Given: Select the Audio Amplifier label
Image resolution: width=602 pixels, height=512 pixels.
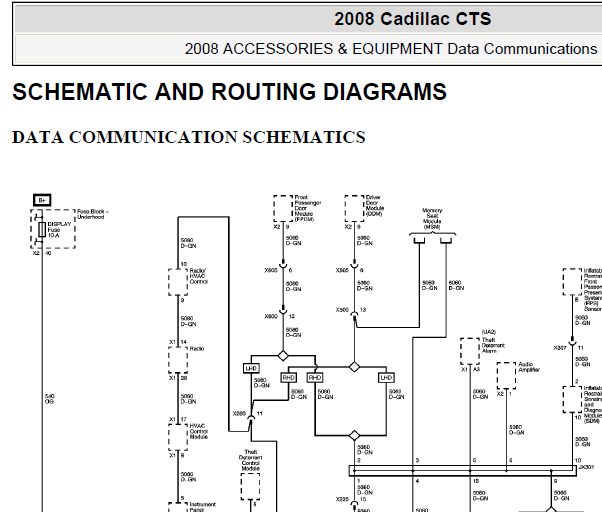Looking at the screenshot, I should (x=529, y=367).
